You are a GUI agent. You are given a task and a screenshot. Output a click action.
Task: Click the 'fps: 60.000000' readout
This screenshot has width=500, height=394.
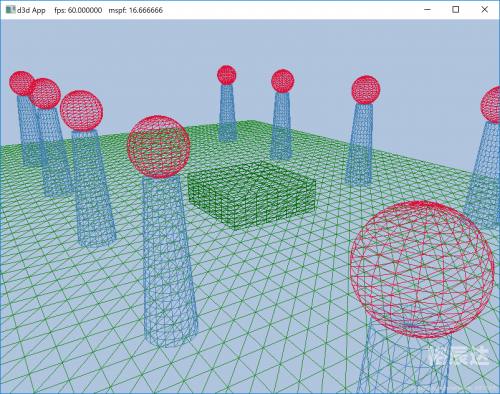tap(78, 10)
